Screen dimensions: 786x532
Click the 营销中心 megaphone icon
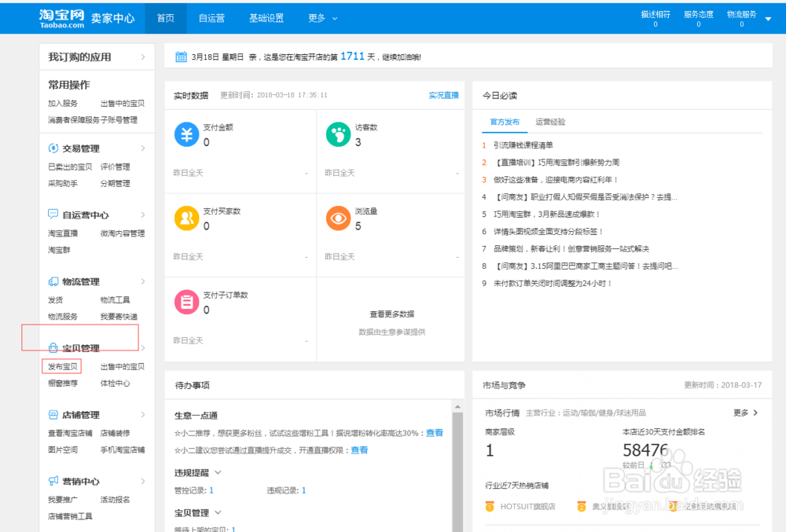[x=53, y=481]
